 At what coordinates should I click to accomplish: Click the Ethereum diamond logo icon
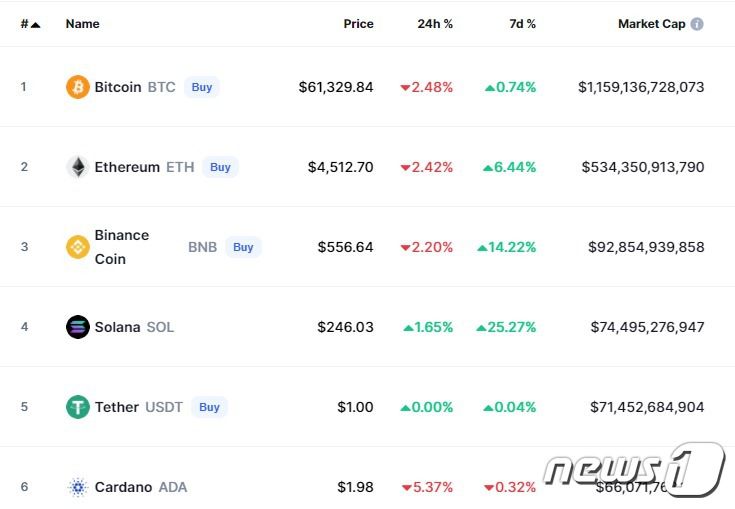click(x=77, y=167)
